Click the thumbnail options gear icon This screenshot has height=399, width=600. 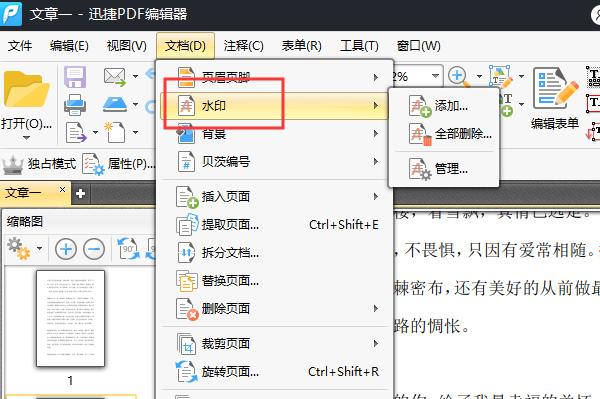[18, 249]
